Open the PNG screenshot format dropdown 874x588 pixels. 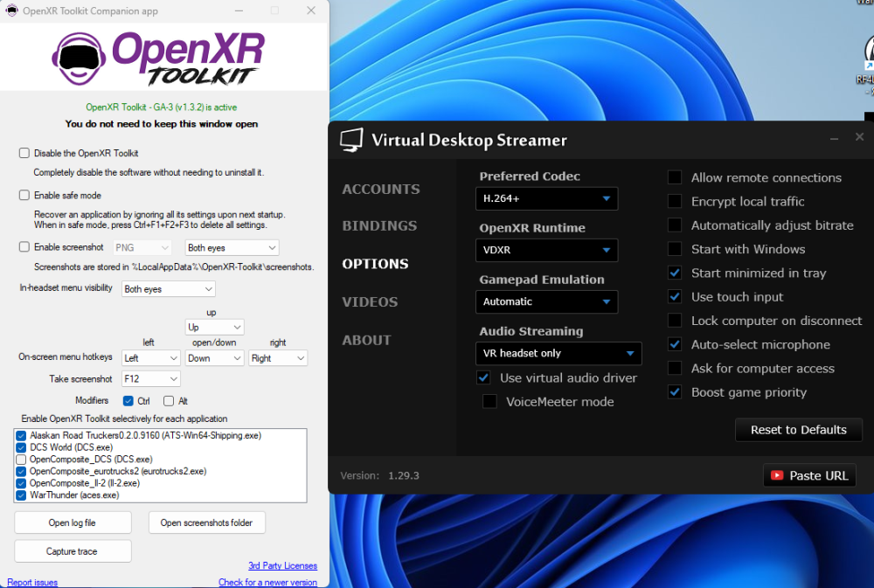point(142,247)
